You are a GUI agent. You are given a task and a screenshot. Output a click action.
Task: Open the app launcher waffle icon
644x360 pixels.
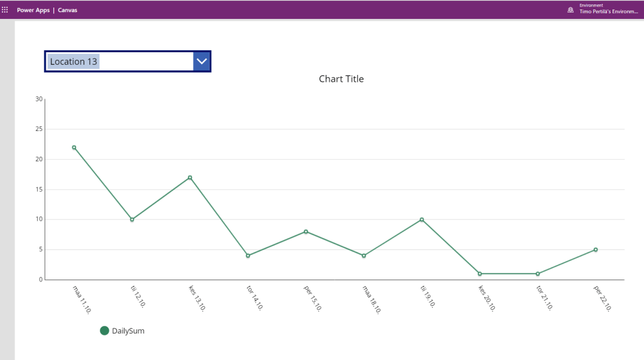(x=5, y=10)
